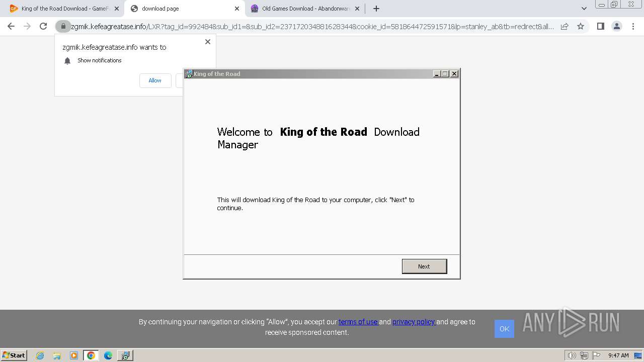Click the taskbar clock showing 9:47 AM

point(618,355)
